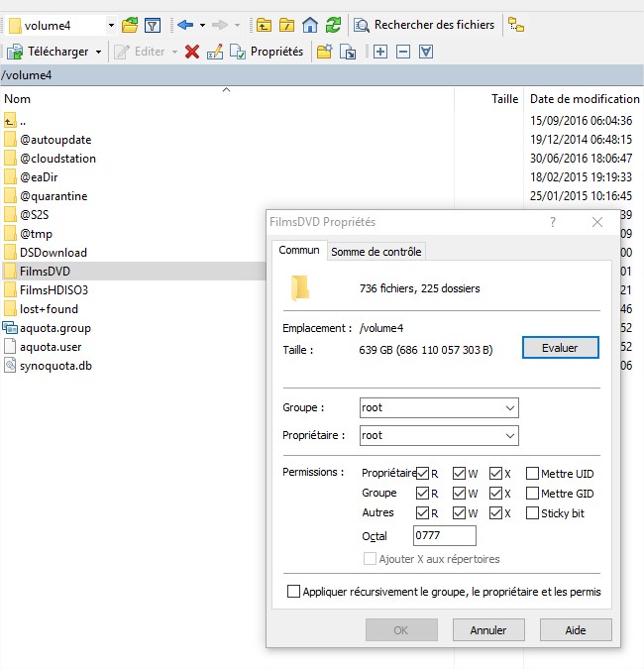The width and height of the screenshot is (644, 669).
Task: Click the red Delete icon
Action: tap(192, 52)
